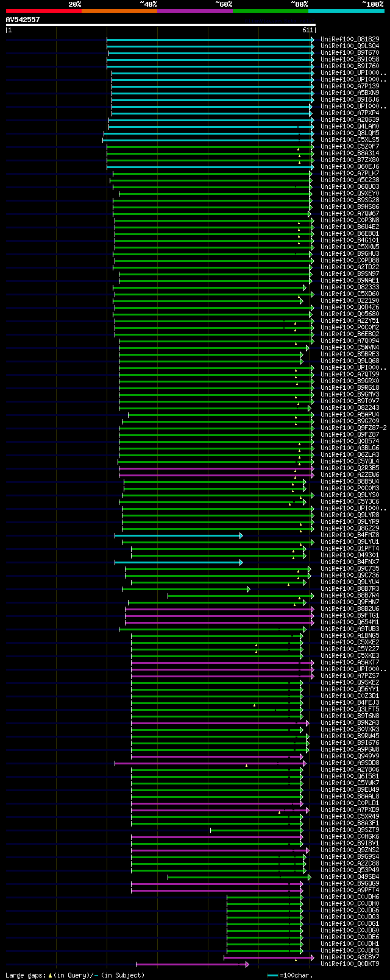
Task: Select the UniRef100_Q9XEY0 label
Action: click(x=350, y=194)
